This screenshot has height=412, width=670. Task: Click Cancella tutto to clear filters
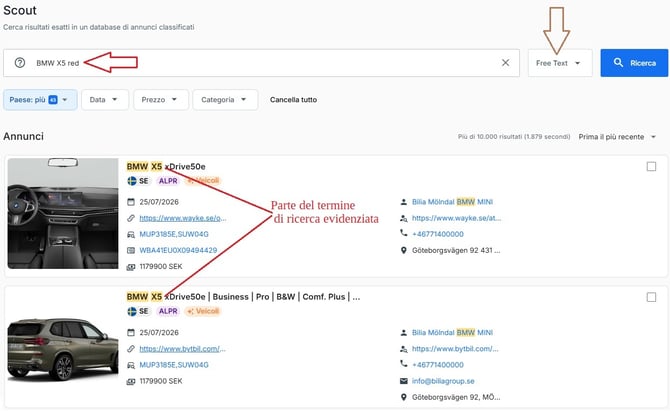(x=293, y=100)
